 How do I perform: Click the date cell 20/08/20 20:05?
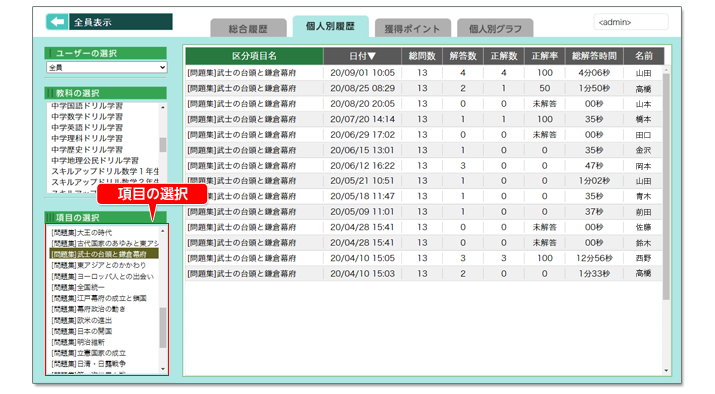point(363,104)
